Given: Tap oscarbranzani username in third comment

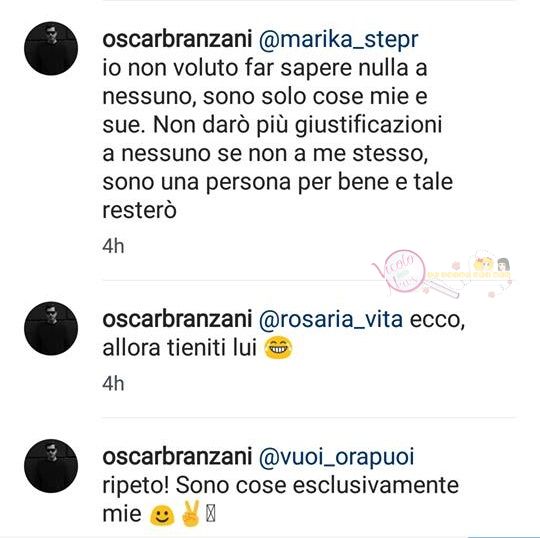Looking at the screenshot, I should pyautogui.click(x=177, y=457).
